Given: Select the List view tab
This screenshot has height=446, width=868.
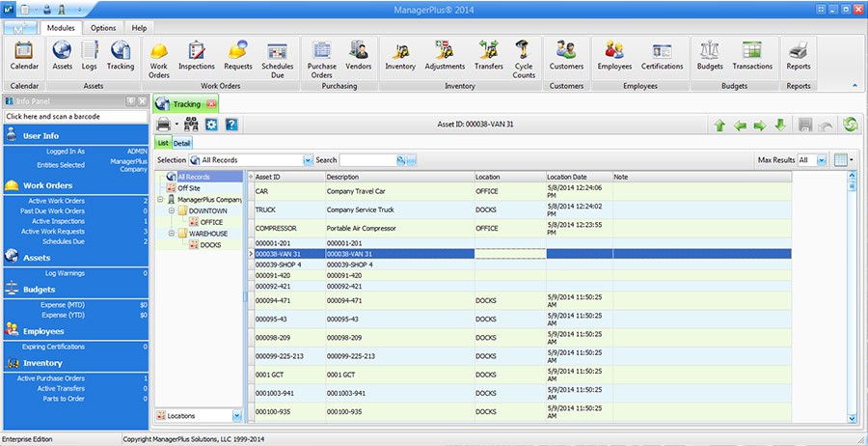Looking at the screenshot, I should tap(163, 143).
